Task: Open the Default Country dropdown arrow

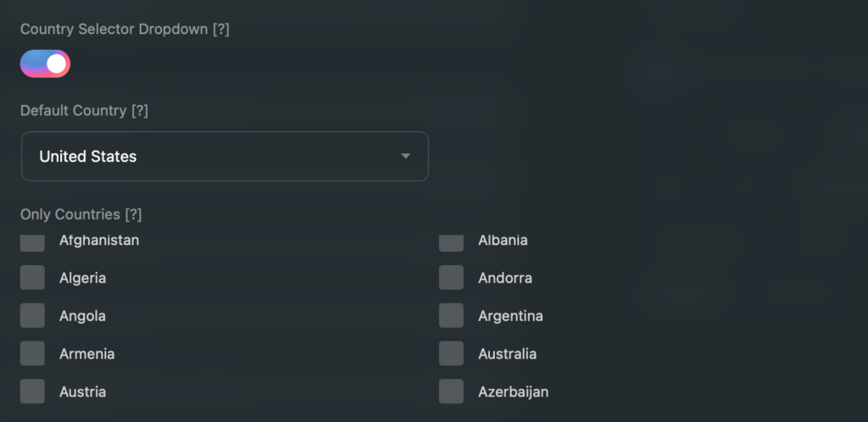Action: click(x=405, y=156)
